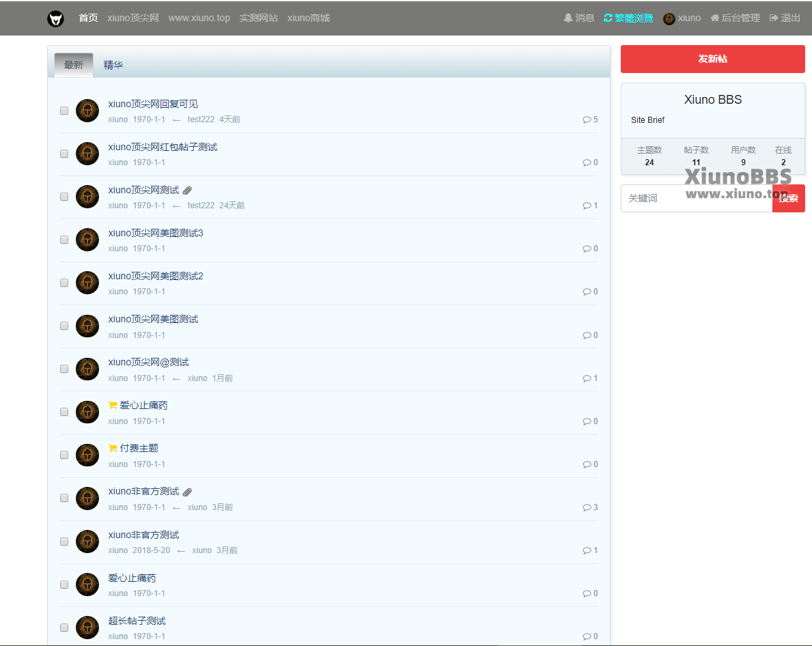Click attachment paperclip icon on xiuno顶尖网测试
Image resolution: width=812 pixels, height=646 pixels.
coord(188,191)
